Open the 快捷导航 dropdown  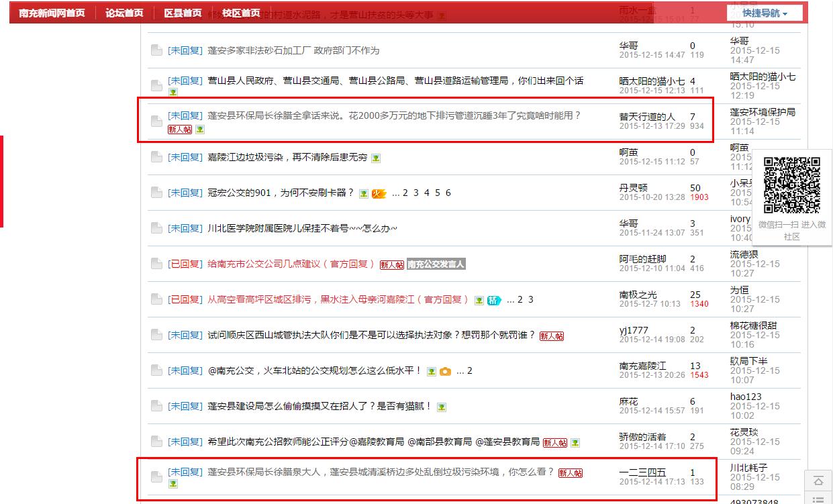pos(765,13)
